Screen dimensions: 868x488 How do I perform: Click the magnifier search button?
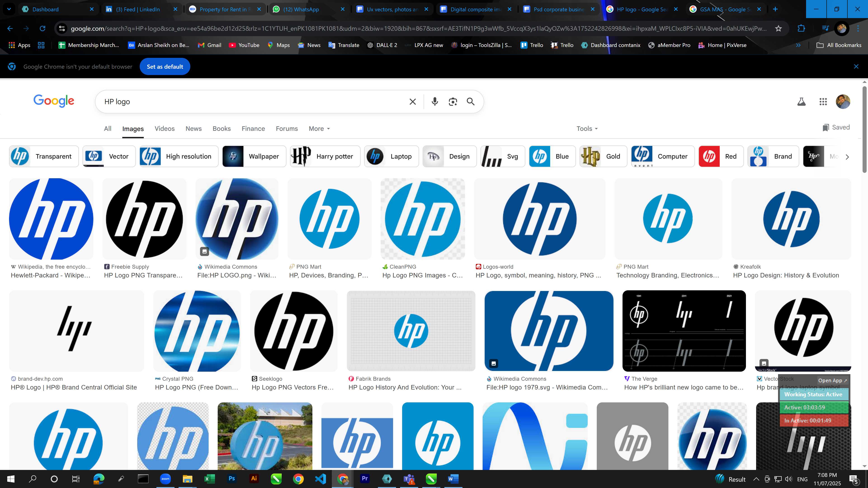471,101
